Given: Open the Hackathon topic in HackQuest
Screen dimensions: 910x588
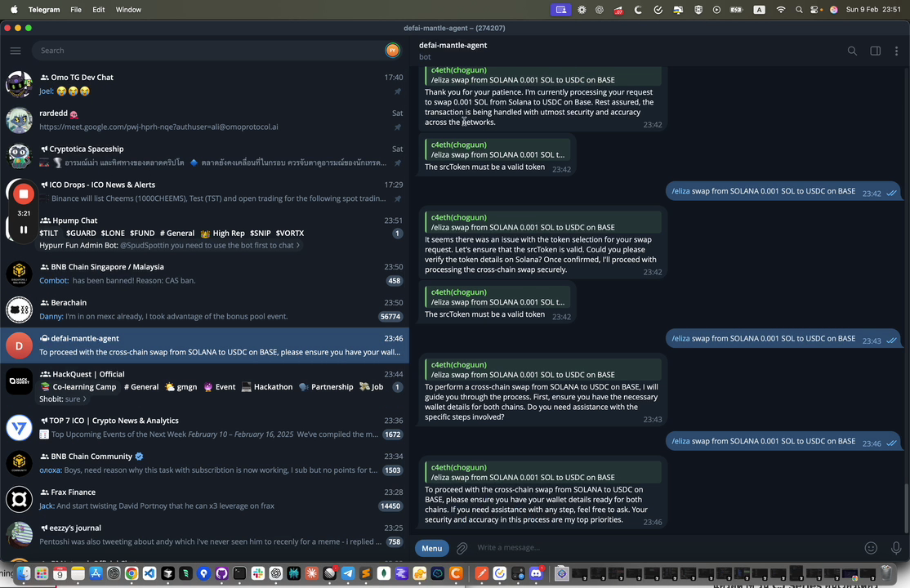Looking at the screenshot, I should [x=266, y=386].
